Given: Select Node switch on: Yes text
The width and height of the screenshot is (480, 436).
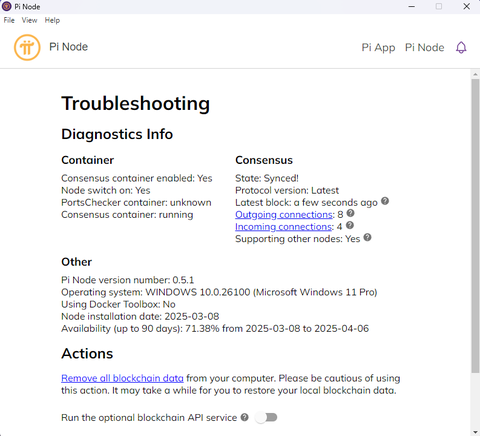Looking at the screenshot, I should click(x=106, y=190).
